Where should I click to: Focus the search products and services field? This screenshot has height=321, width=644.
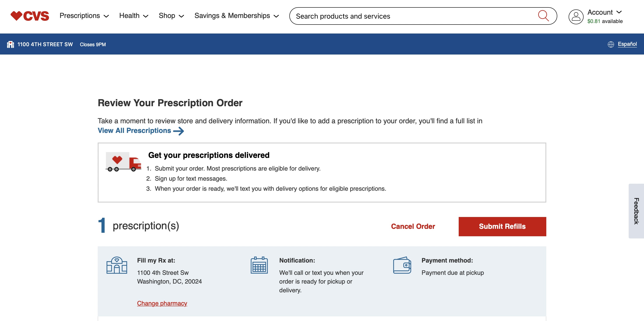[x=412, y=16]
